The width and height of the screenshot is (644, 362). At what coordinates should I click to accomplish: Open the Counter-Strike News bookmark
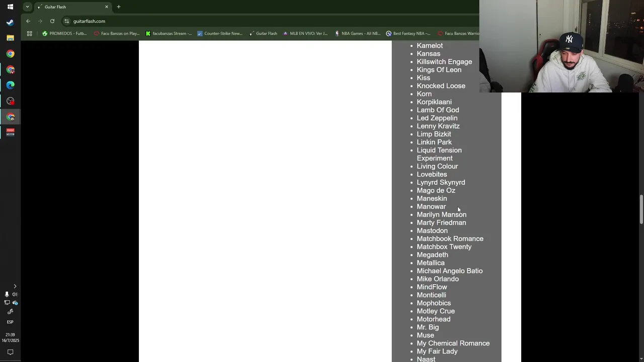coord(220,34)
